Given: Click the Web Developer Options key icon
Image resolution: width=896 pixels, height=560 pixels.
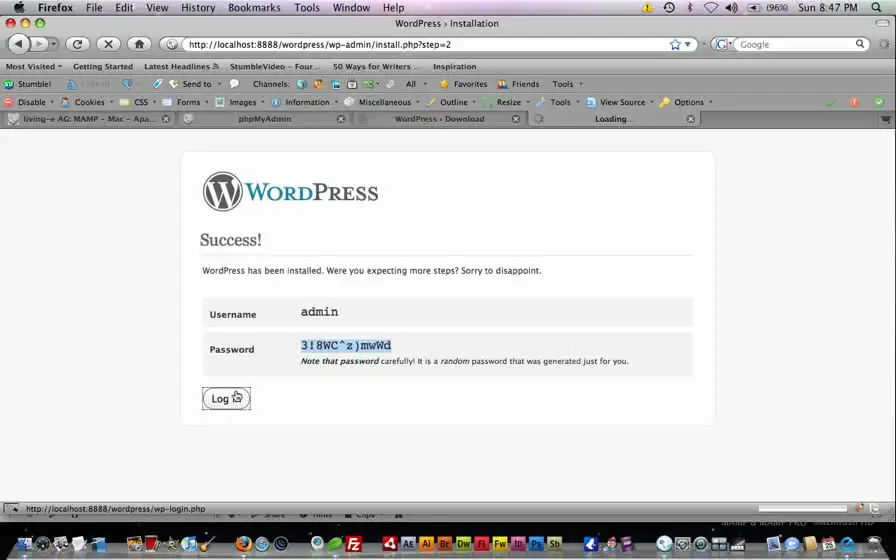Looking at the screenshot, I should 665,102.
